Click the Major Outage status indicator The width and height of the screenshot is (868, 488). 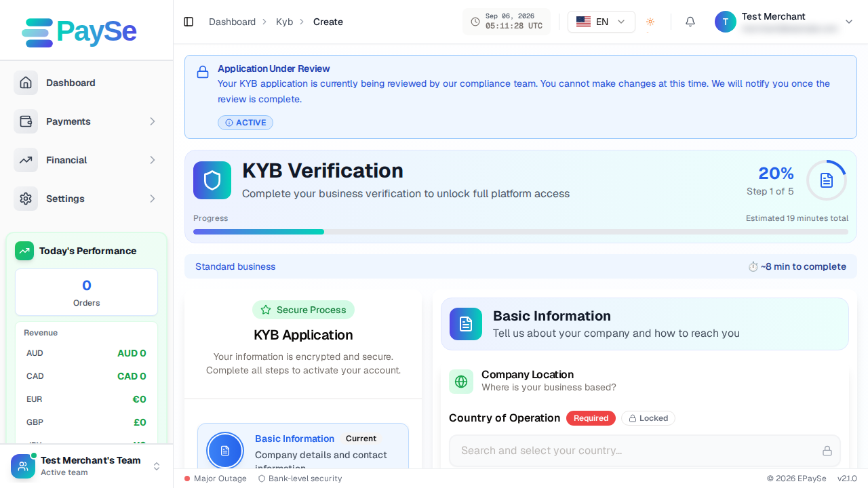pyautogui.click(x=215, y=479)
